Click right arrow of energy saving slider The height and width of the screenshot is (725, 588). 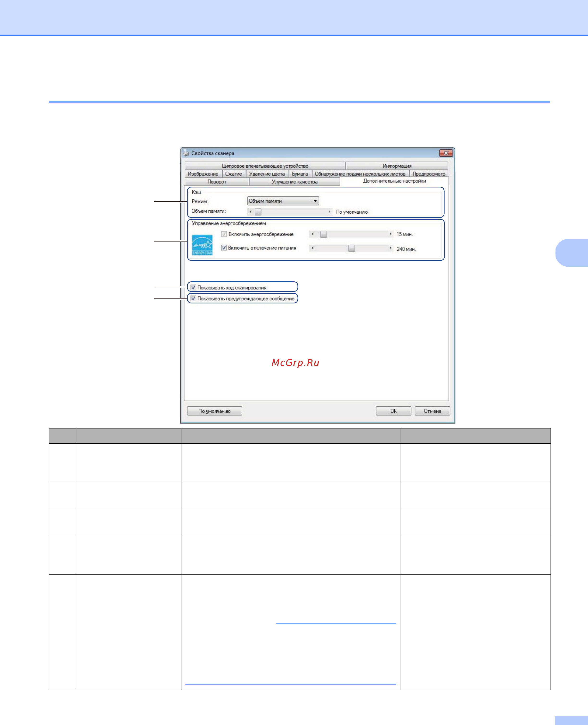coord(391,234)
